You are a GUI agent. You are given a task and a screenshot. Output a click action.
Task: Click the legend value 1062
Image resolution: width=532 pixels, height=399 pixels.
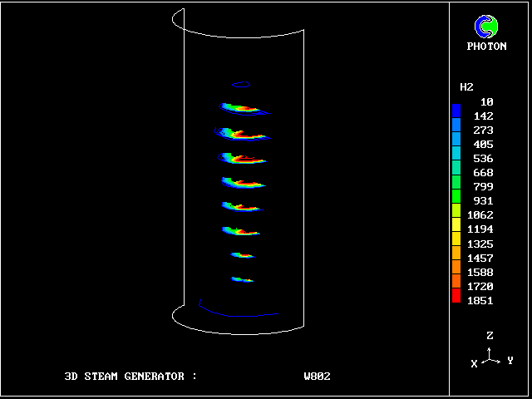click(x=482, y=215)
